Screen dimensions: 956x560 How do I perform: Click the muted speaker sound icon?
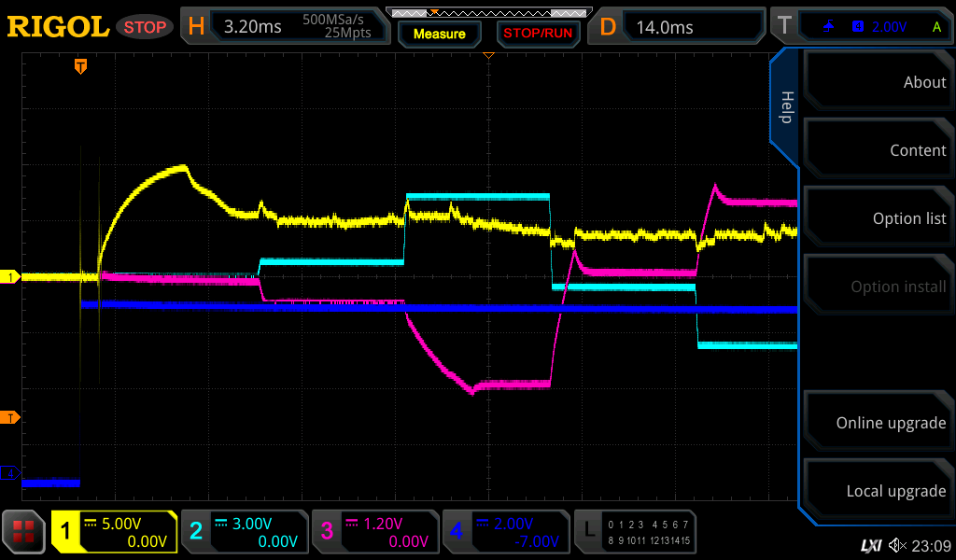[x=897, y=544]
